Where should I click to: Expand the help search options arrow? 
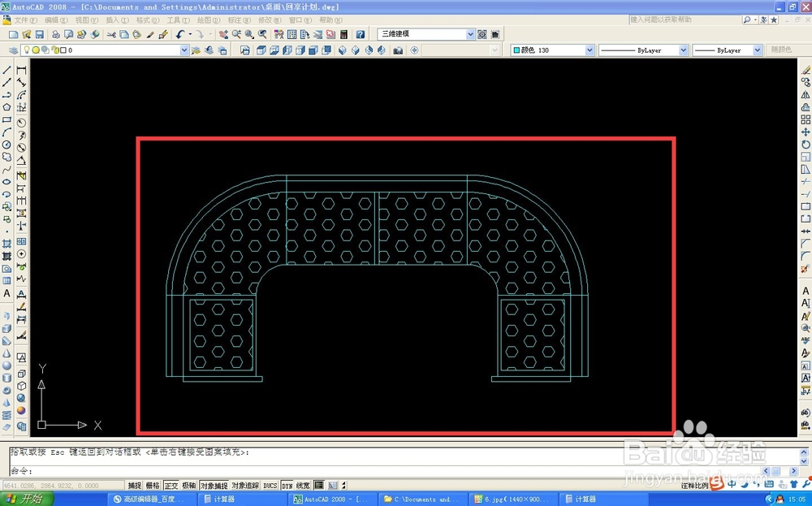(756, 19)
